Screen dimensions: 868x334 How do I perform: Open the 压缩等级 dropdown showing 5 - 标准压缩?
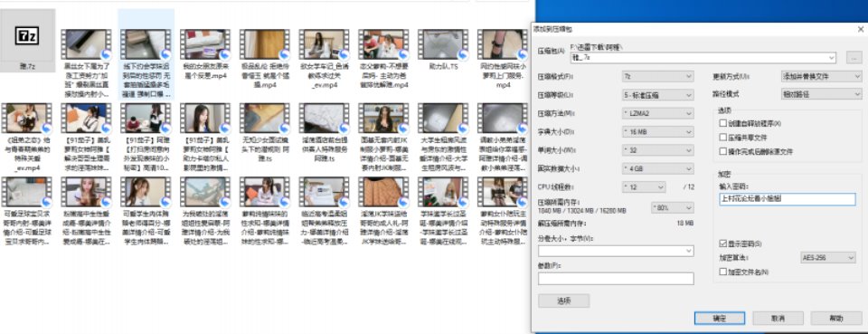657,95
